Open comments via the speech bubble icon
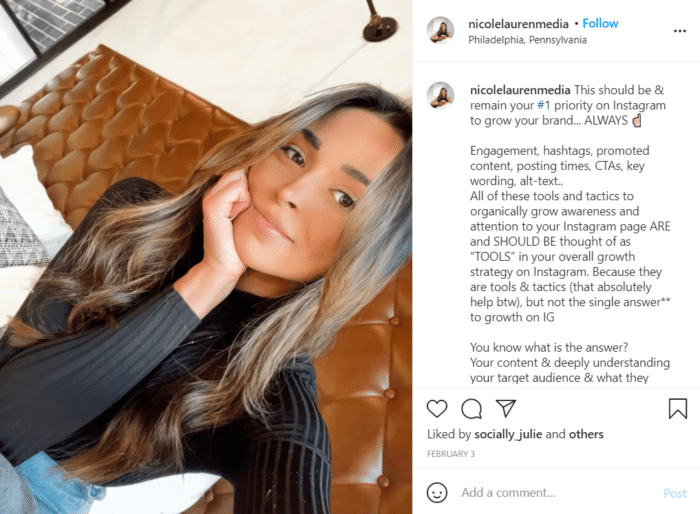This screenshot has width=700, height=514. point(471,409)
